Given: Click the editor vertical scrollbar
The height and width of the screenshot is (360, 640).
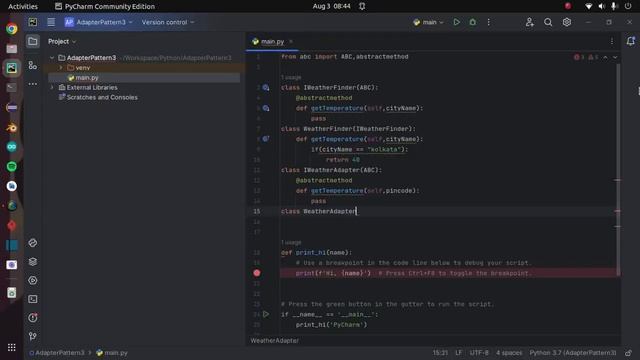Looking at the screenshot, I should (x=618, y=169).
